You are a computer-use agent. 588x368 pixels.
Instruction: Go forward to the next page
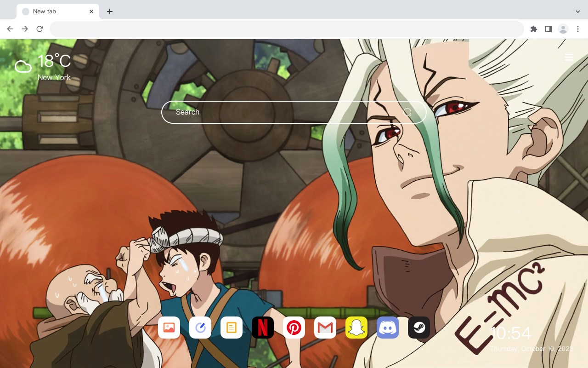point(25,29)
